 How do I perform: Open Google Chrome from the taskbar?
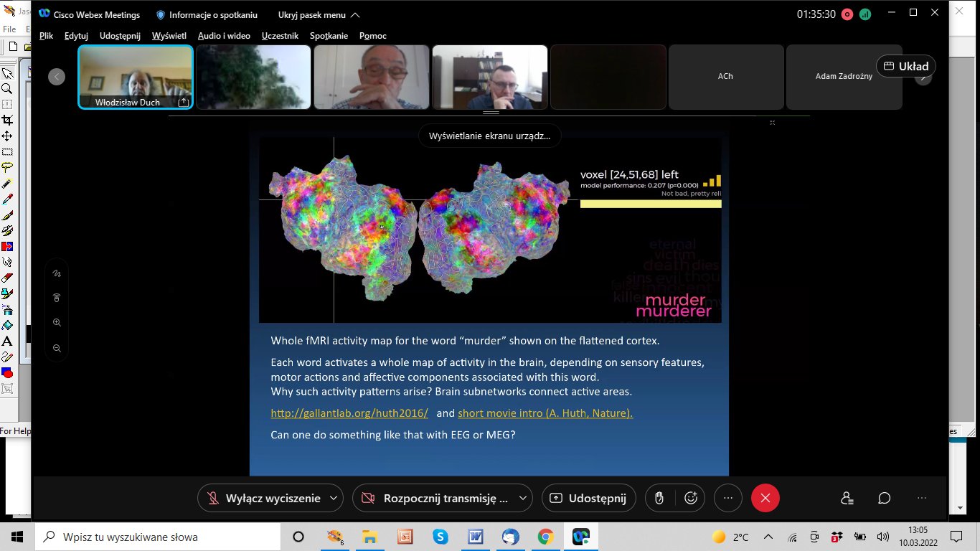[x=546, y=537]
